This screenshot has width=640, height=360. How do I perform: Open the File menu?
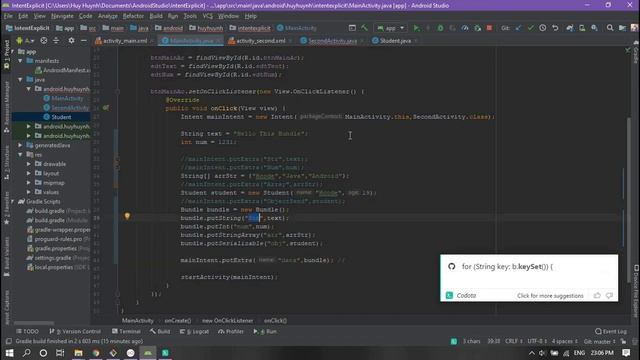click(8, 16)
